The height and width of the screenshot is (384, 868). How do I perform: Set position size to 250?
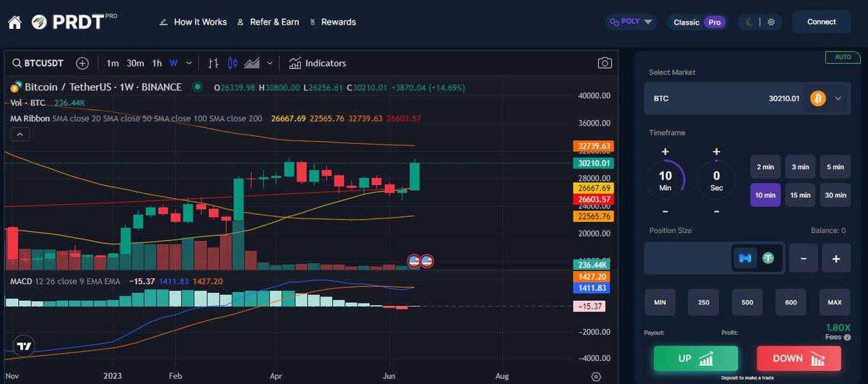pyautogui.click(x=703, y=302)
